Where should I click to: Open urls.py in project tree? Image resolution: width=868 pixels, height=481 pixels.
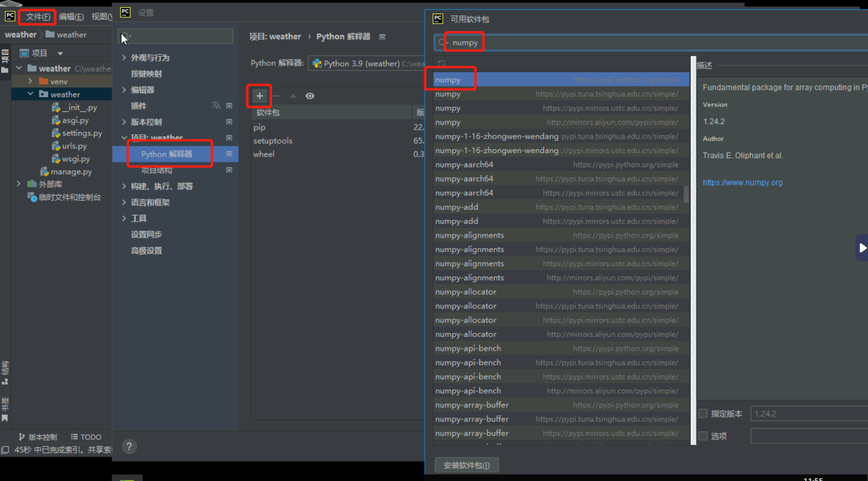[74, 146]
